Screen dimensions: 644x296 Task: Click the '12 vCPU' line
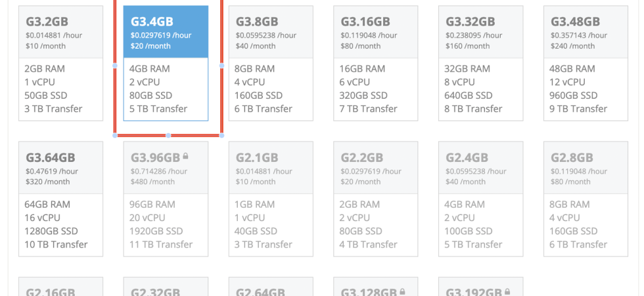(567, 82)
